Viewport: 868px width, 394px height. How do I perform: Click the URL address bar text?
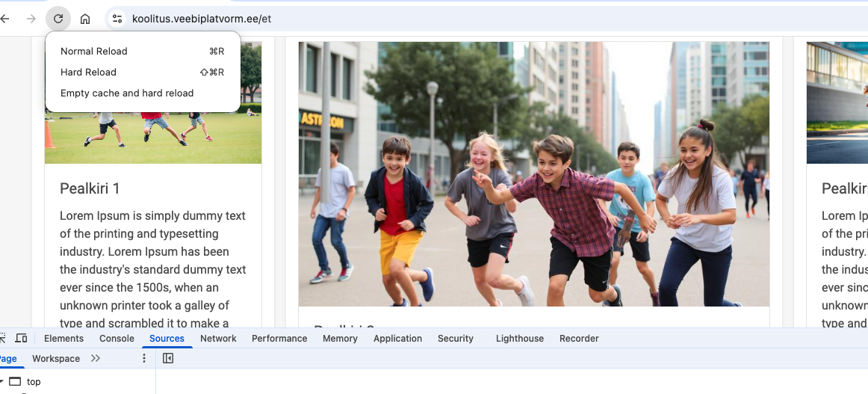pos(202,19)
